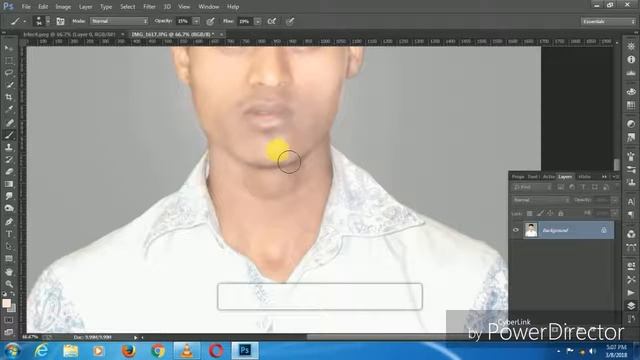Hide the Background layer with eye icon
Viewport: 640px width, 360px height.
516,230
